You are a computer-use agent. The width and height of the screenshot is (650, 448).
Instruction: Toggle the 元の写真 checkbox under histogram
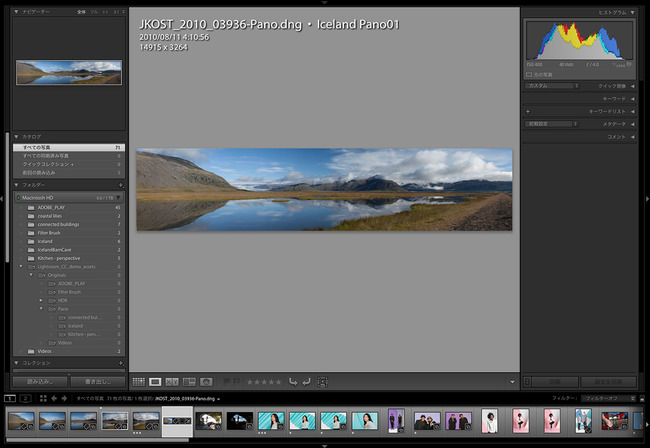[529, 75]
